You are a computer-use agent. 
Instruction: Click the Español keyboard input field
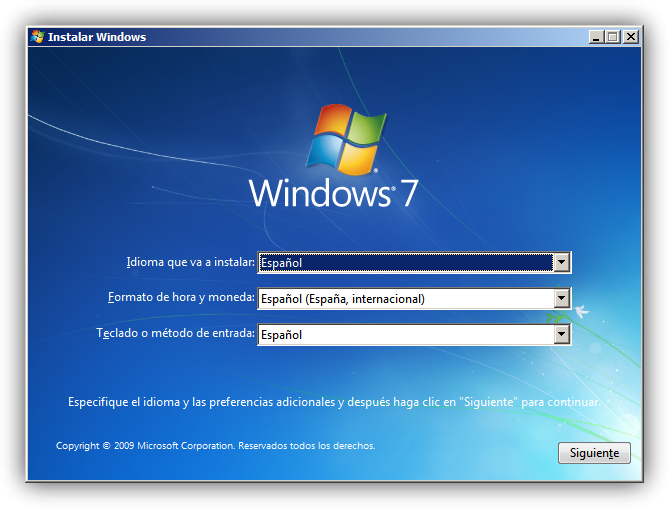click(405, 334)
